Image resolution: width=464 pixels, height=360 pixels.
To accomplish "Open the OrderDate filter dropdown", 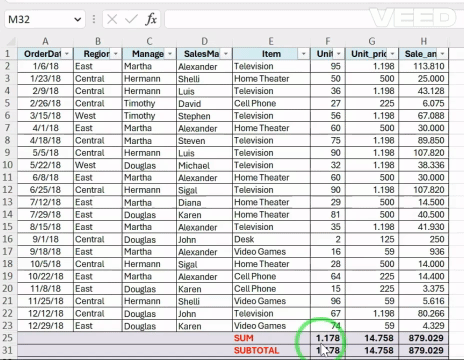I will coord(67,54).
